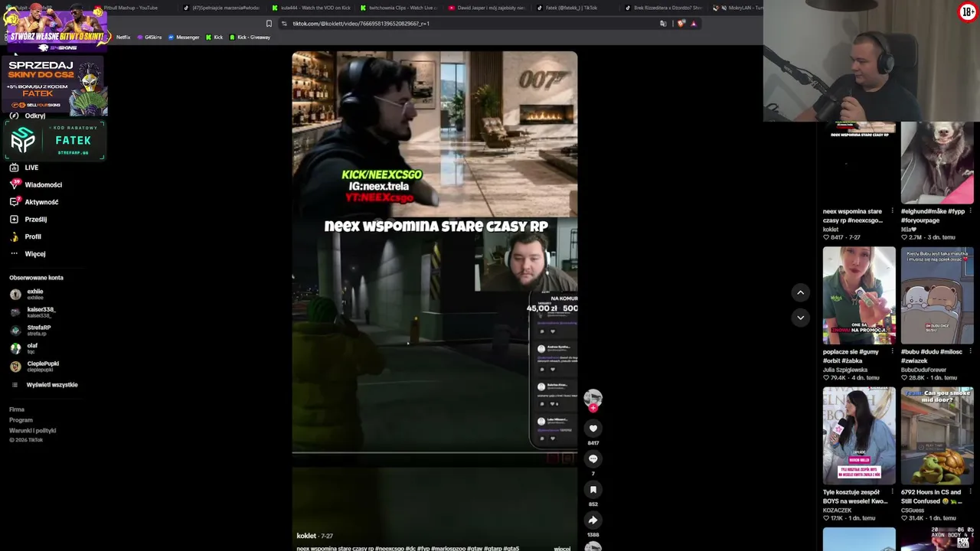This screenshot has width=980, height=551.
Task: Click the browser bookmark icon beside URL
Action: [x=269, y=24]
